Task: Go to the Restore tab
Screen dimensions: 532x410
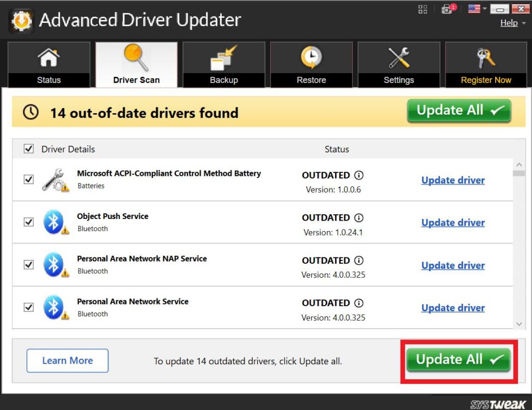Action: pos(311,65)
